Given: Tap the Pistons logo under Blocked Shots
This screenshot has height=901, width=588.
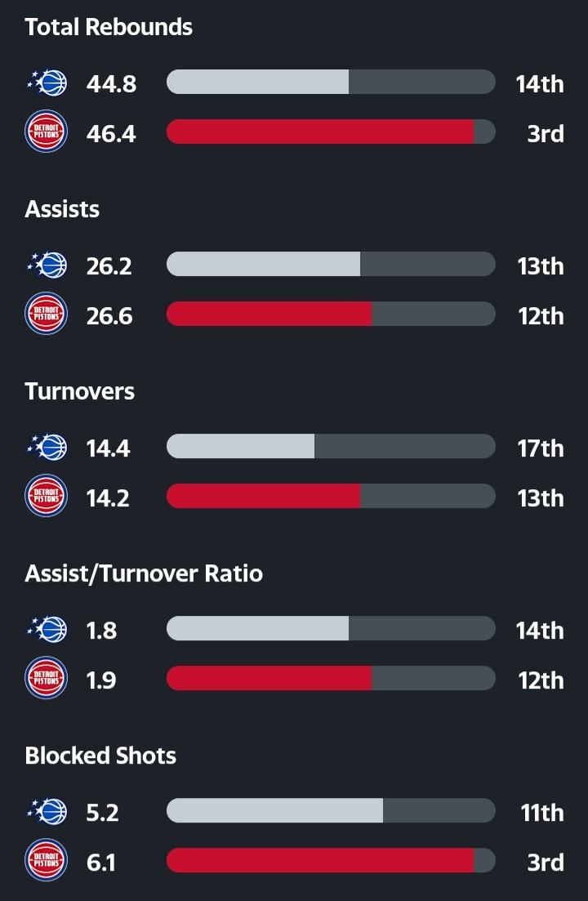Looking at the screenshot, I should pos(47,861).
